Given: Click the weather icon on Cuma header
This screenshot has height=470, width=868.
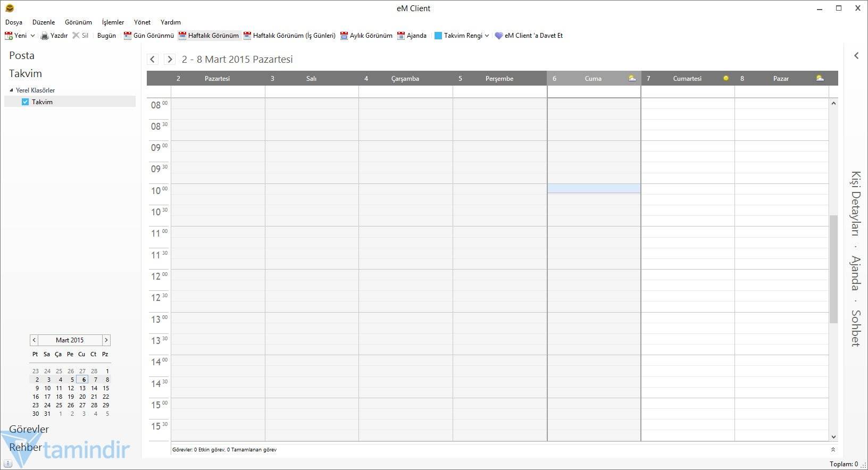Looking at the screenshot, I should (x=632, y=78).
